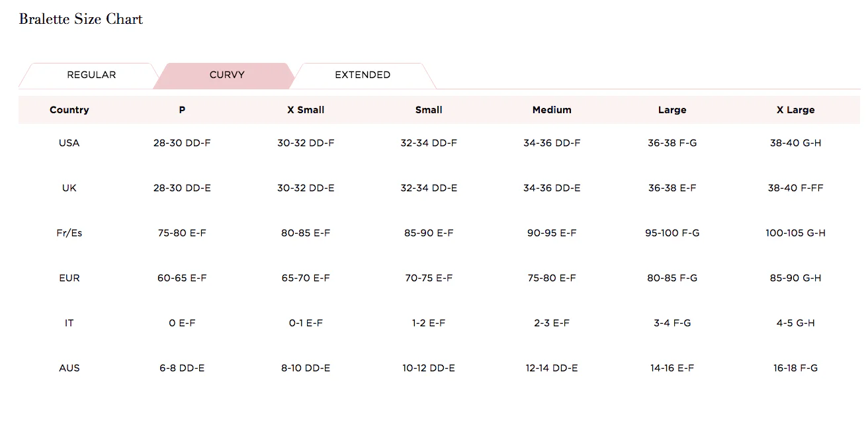Click the IT size 2-3 E-F cell

[x=552, y=323]
